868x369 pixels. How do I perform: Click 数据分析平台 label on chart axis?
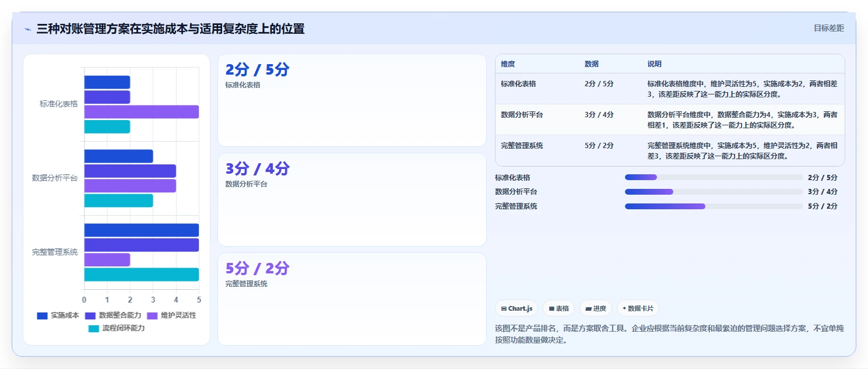click(x=55, y=178)
